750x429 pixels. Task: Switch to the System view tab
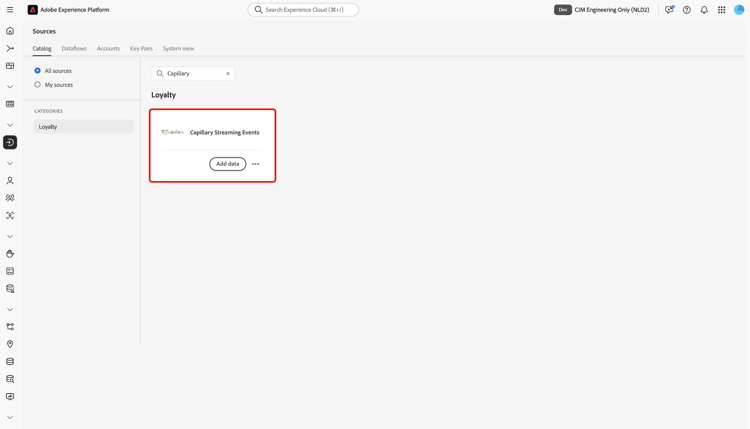178,48
